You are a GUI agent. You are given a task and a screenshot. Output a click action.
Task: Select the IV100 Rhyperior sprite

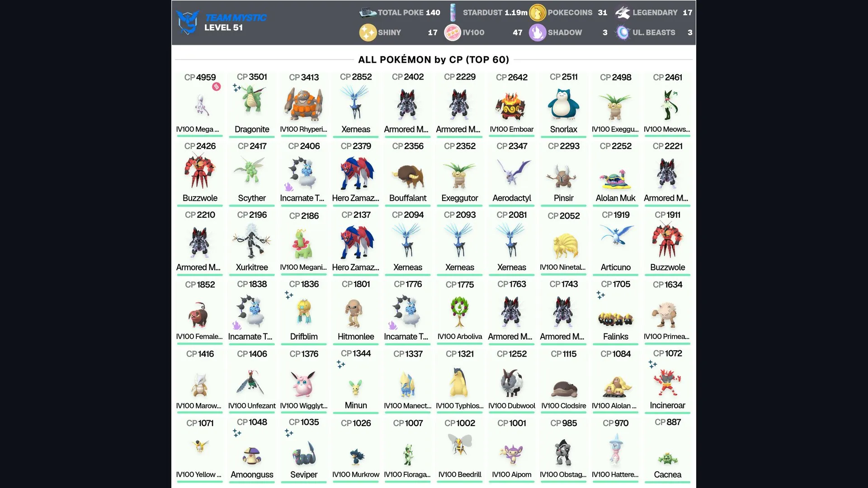click(x=303, y=104)
